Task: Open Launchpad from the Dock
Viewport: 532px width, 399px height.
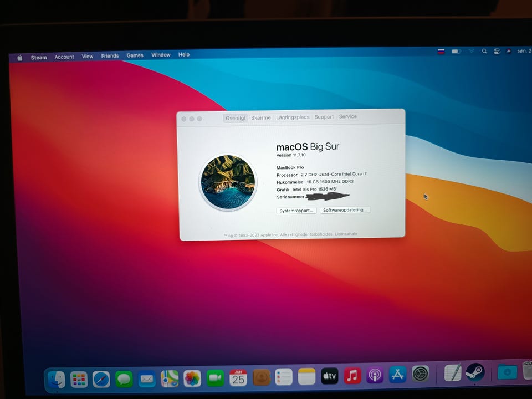Action: (x=79, y=379)
